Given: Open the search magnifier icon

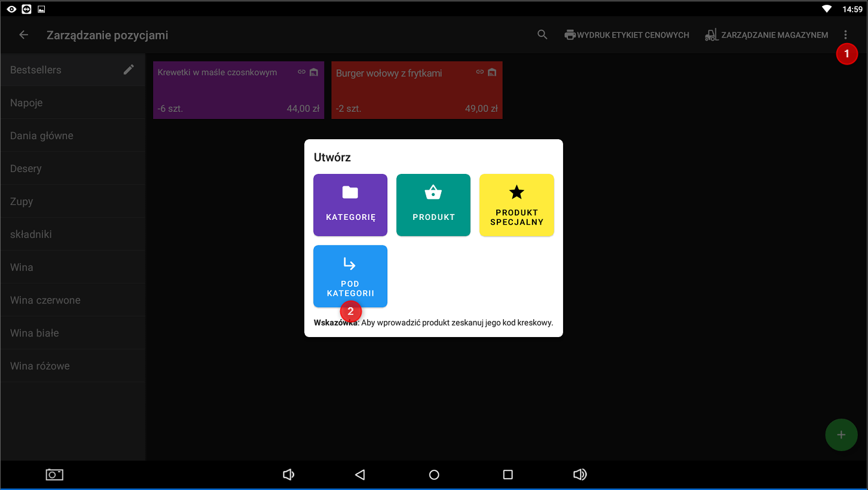Looking at the screenshot, I should click(542, 35).
